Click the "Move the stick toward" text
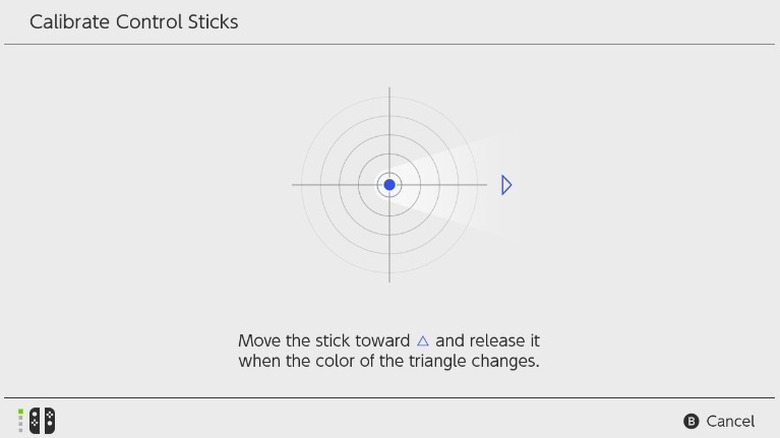Image resolution: width=780 pixels, height=438 pixels. coord(324,341)
